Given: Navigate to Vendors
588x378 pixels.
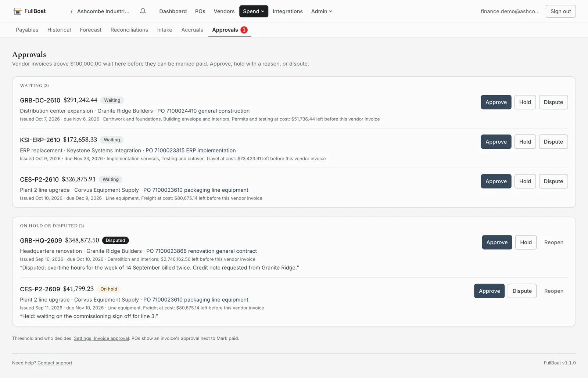Looking at the screenshot, I should point(224,11).
